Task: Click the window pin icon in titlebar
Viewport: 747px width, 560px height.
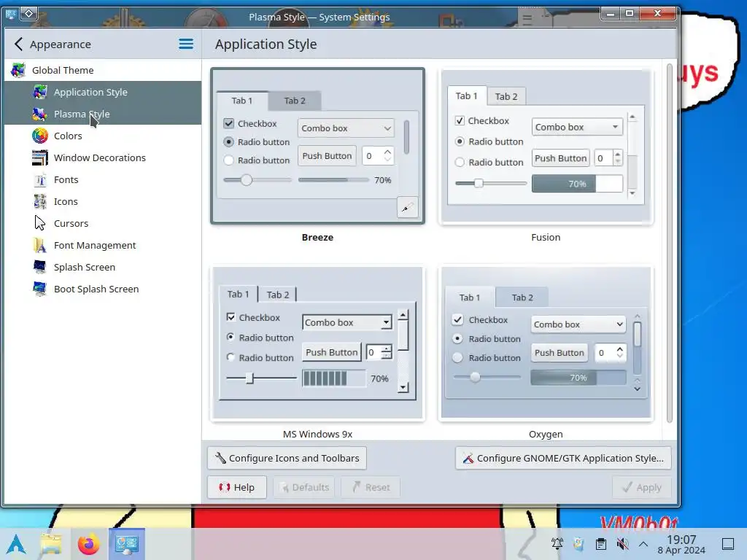Action: pos(28,13)
